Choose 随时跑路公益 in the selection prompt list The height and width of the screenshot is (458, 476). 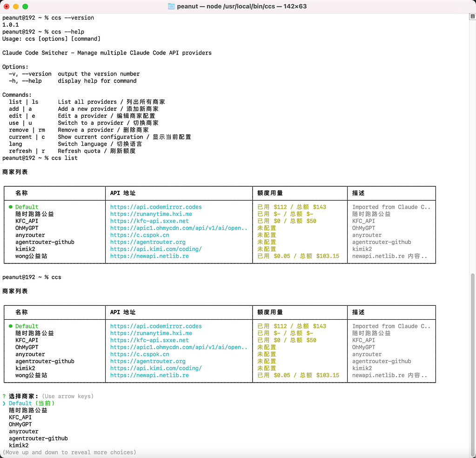click(28, 411)
